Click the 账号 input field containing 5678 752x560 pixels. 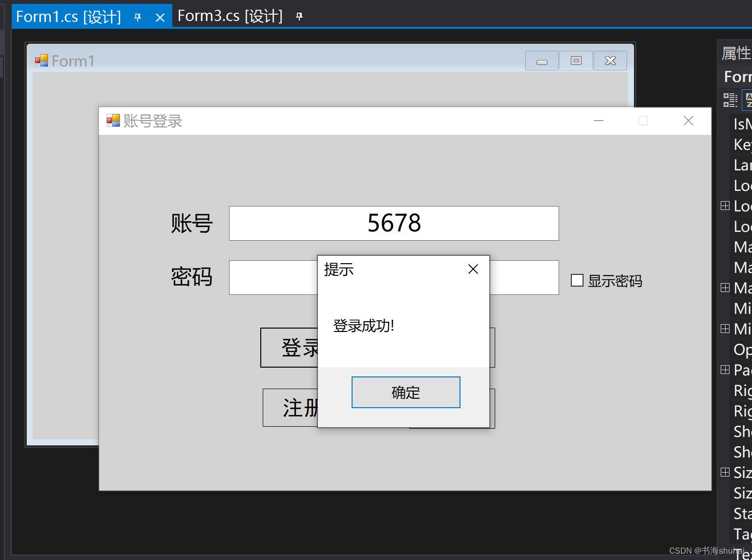point(394,223)
